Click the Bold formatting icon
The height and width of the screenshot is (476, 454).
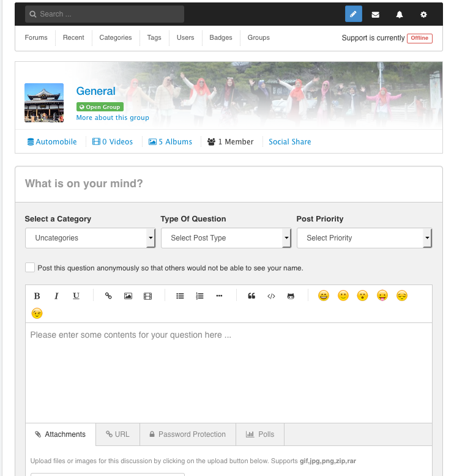pyautogui.click(x=37, y=296)
